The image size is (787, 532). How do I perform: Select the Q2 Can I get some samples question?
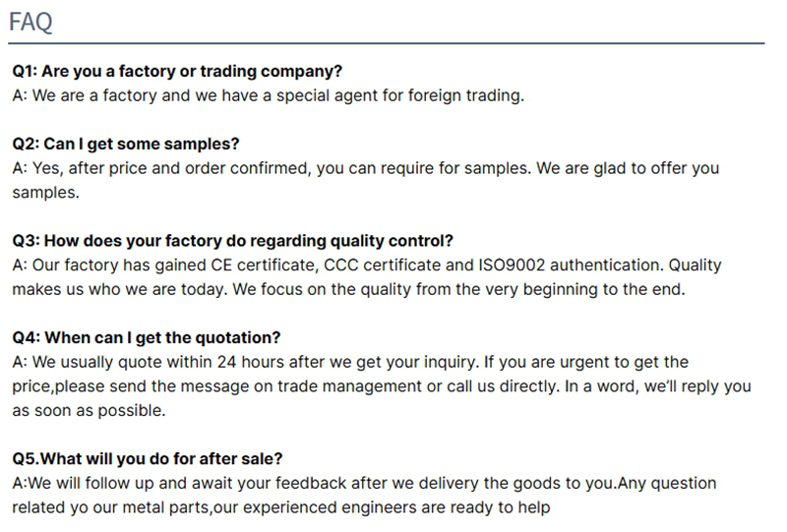[126, 144]
